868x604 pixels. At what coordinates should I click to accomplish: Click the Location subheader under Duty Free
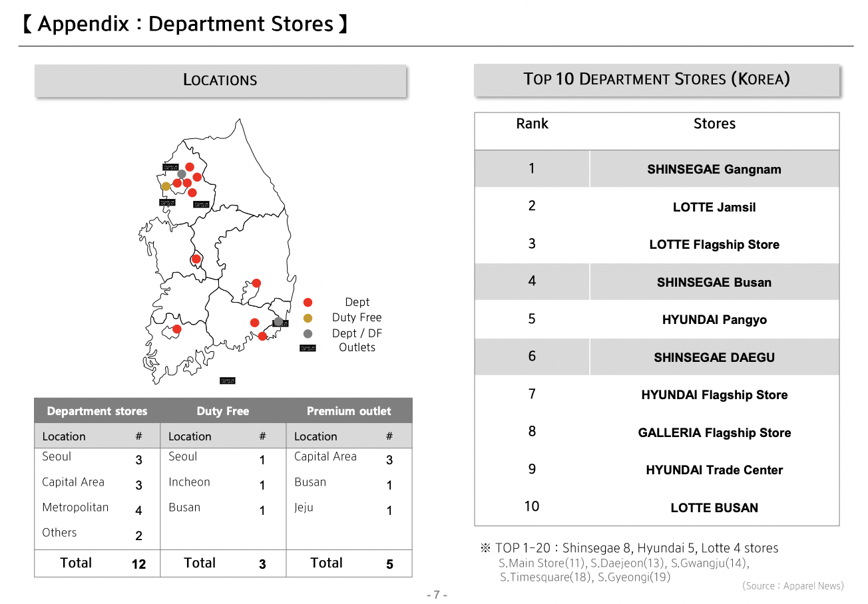coord(190,436)
